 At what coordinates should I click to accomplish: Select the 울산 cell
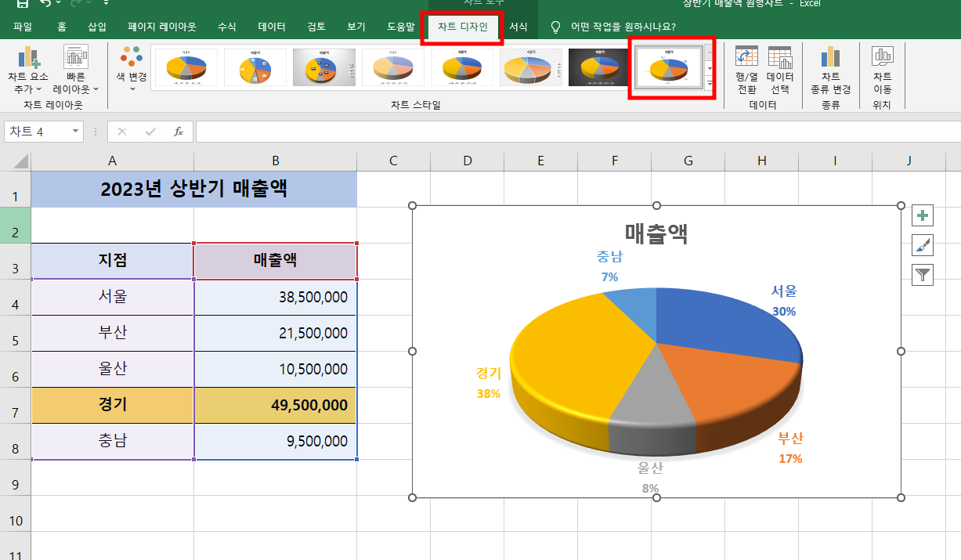pyautogui.click(x=112, y=369)
